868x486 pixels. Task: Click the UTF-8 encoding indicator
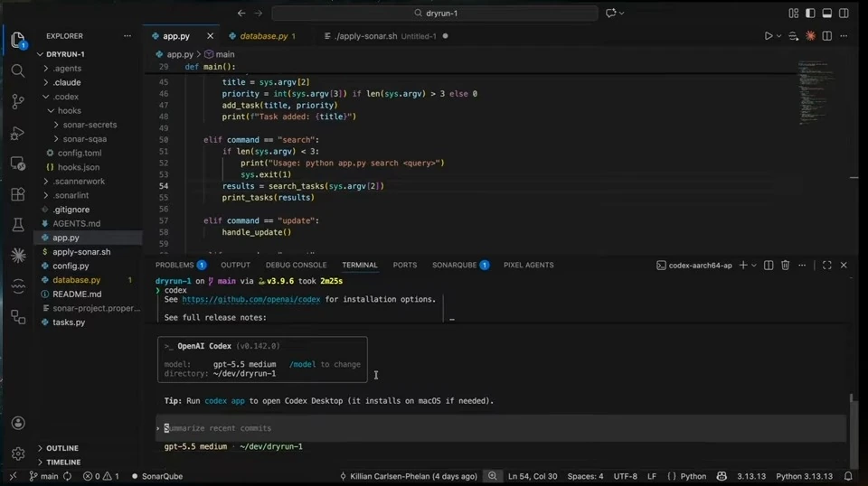coord(625,476)
